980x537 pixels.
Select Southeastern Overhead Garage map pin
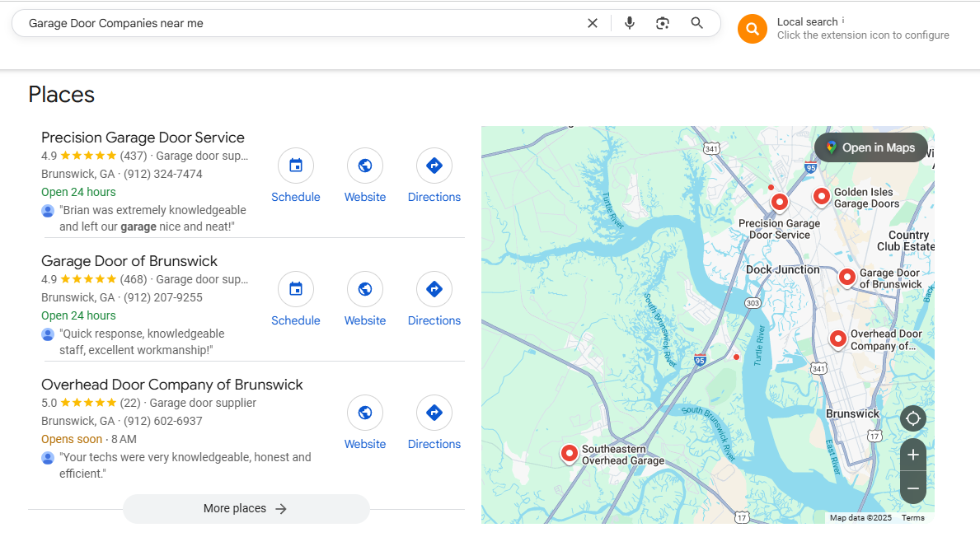[569, 452]
